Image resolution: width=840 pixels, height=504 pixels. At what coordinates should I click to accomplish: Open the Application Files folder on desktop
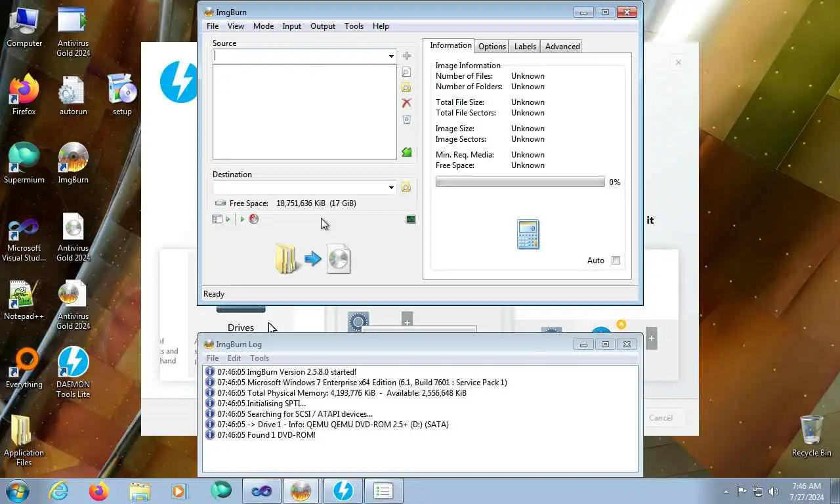click(24, 441)
